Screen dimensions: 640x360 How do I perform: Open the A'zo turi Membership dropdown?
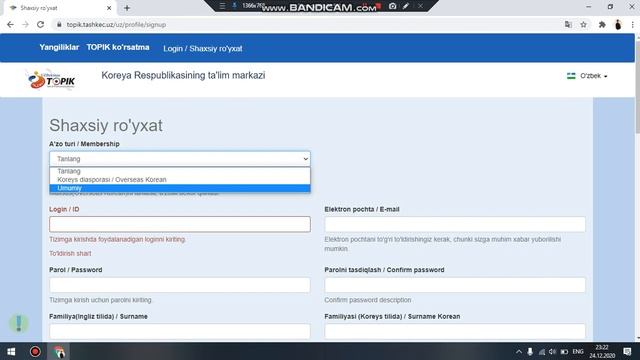pos(180,159)
